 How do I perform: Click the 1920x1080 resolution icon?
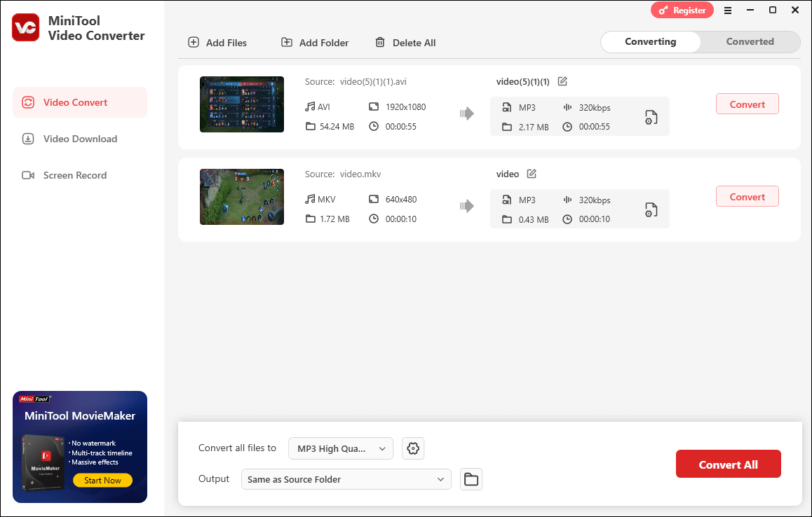pyautogui.click(x=374, y=106)
